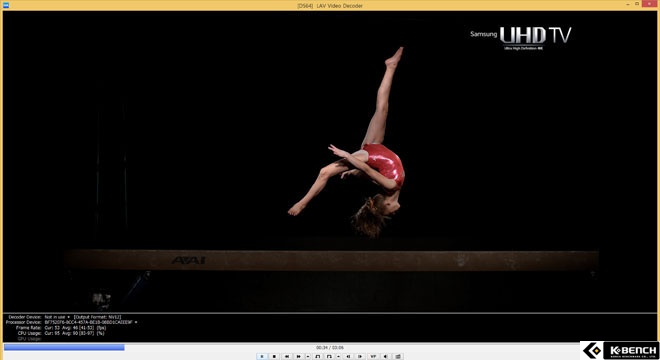Click the Output Format NV12 label
This screenshot has height=360, width=660.
97,317
